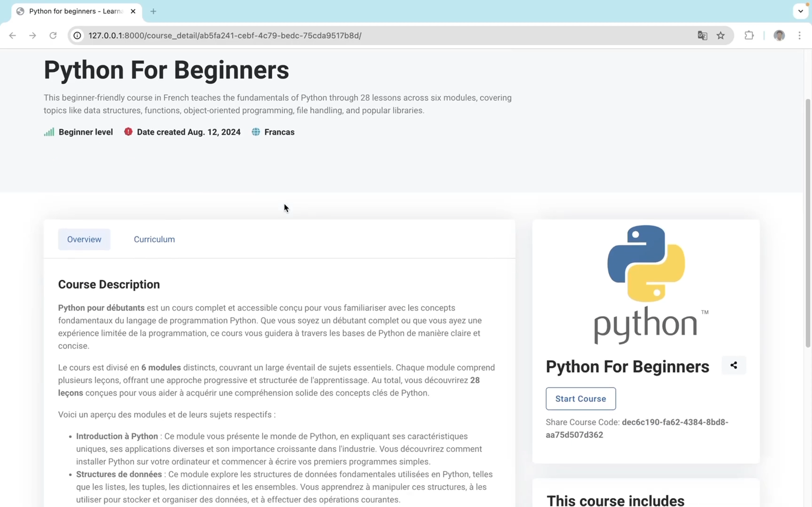Image resolution: width=812 pixels, height=507 pixels.
Task: Click the browser back arrow
Action: click(12, 35)
